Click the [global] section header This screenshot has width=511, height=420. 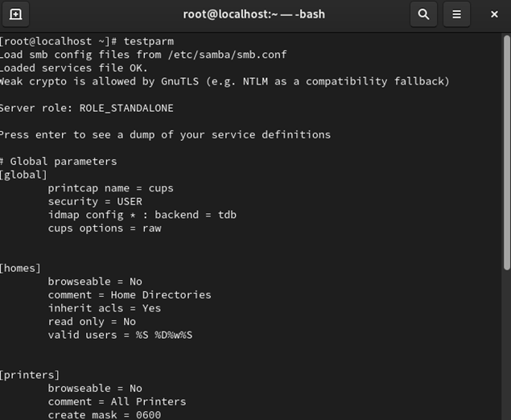pos(24,175)
